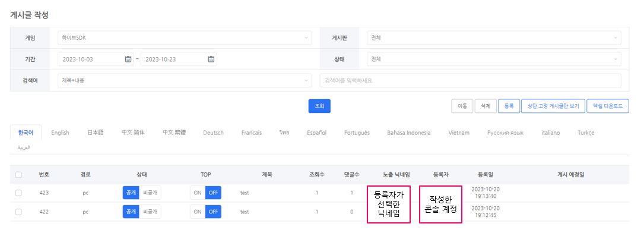Viewport: 644px width, 233px height.
Task: Switch to the Francais tab
Action: point(251,133)
